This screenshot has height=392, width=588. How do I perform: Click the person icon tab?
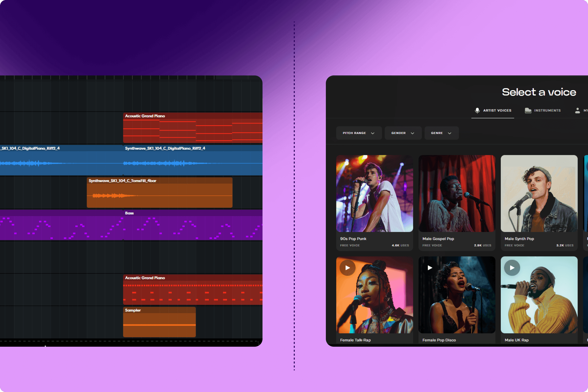(x=577, y=110)
